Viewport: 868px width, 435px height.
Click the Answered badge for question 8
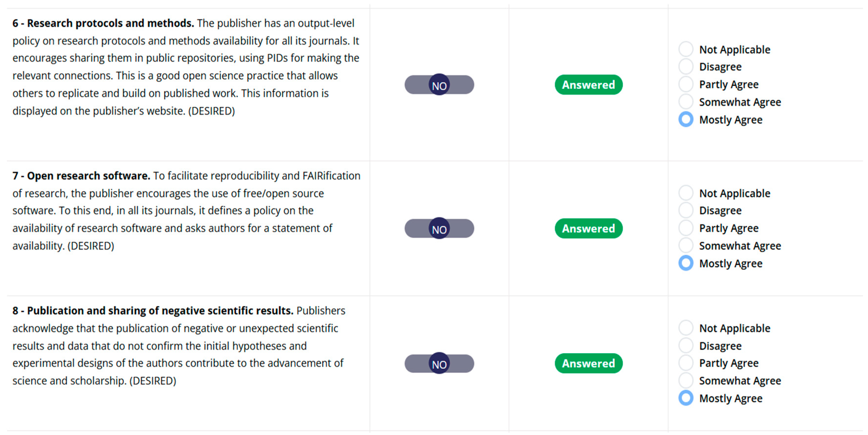(588, 364)
